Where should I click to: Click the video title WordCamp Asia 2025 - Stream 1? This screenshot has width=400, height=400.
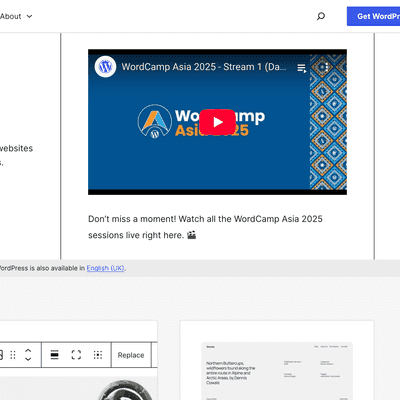[204, 67]
